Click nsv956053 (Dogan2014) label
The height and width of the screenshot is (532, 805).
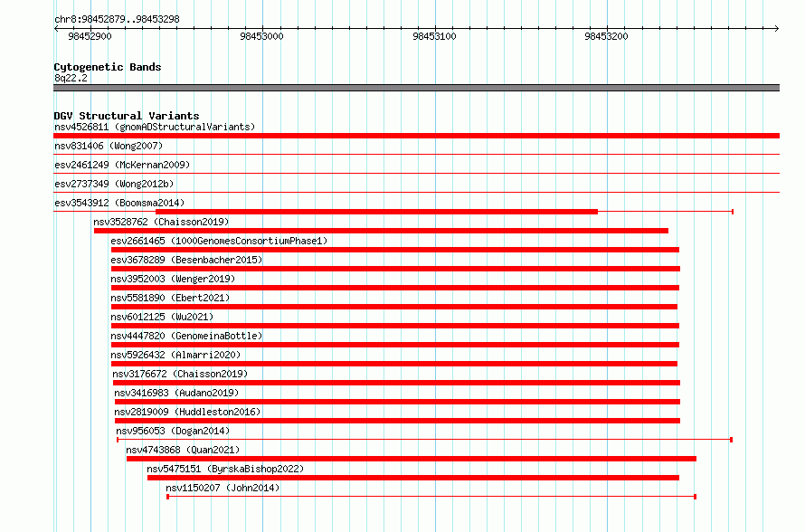(173, 431)
